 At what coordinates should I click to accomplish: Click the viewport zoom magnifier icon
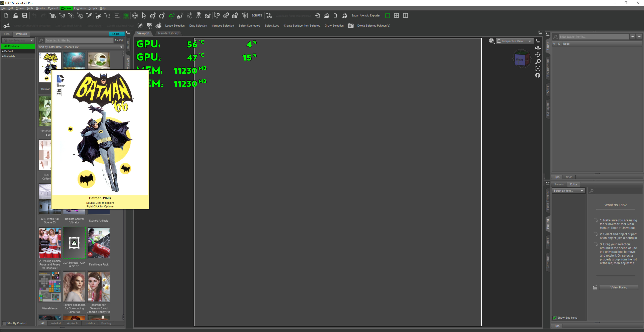tap(538, 62)
